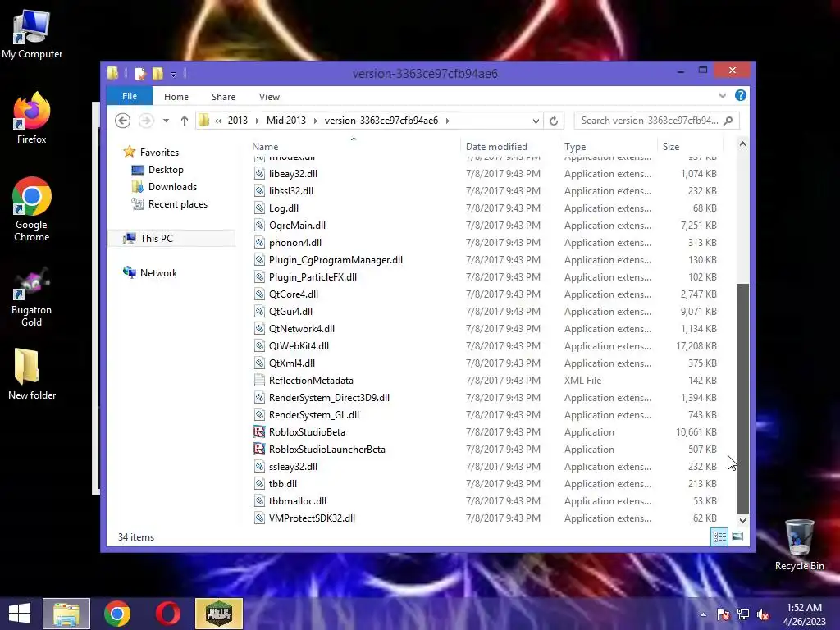The width and height of the screenshot is (840, 630).
Task: Select the RobloxStudioLauncherBeta application icon
Action: click(x=259, y=449)
